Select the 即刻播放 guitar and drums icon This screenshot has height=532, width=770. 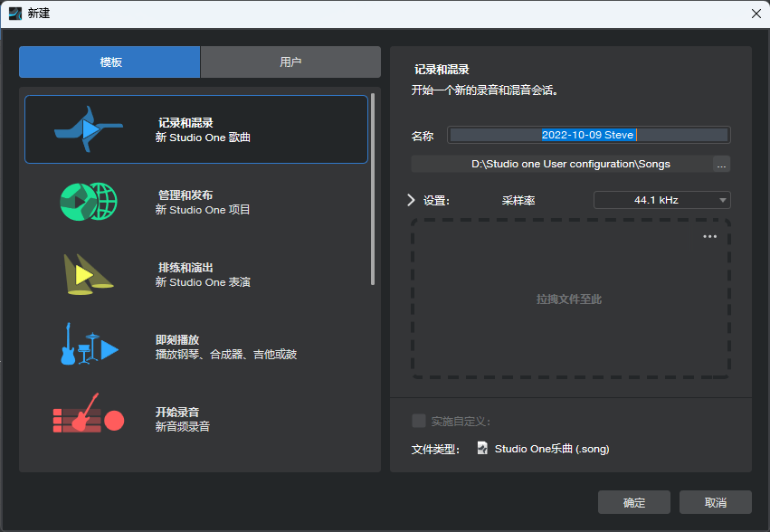pyautogui.click(x=89, y=344)
